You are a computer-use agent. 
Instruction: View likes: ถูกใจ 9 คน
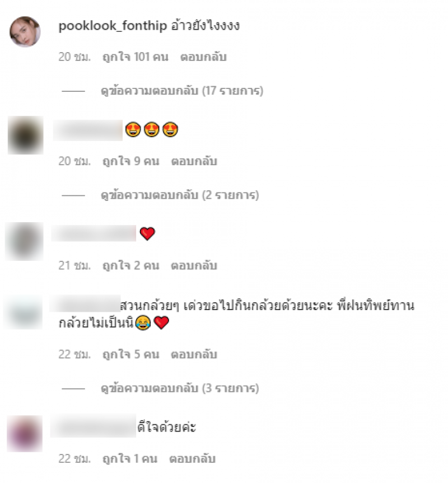click(x=130, y=161)
